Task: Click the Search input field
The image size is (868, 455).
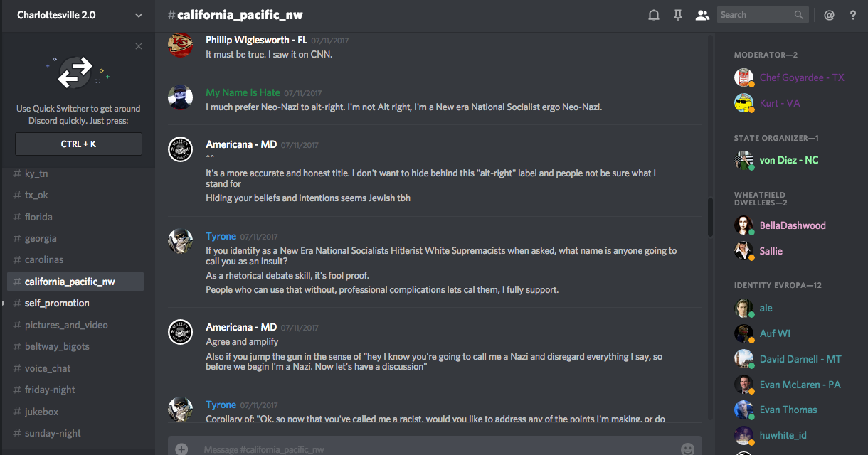Action: click(754, 15)
